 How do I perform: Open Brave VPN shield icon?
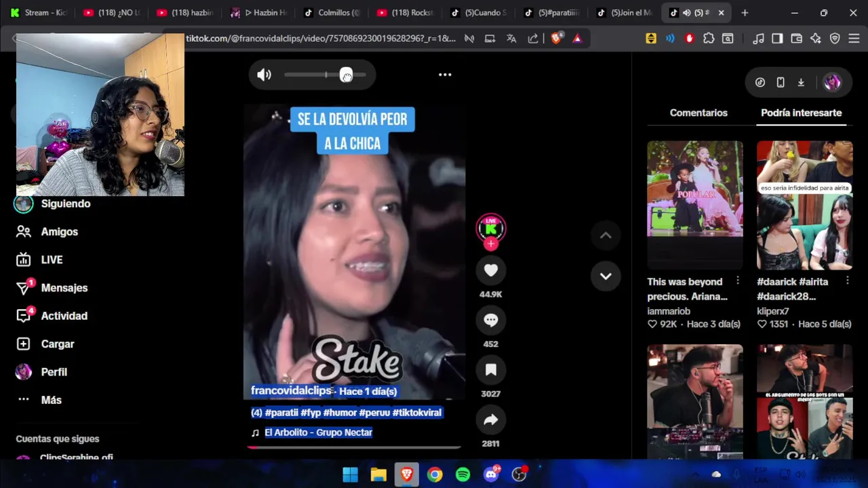coord(835,39)
